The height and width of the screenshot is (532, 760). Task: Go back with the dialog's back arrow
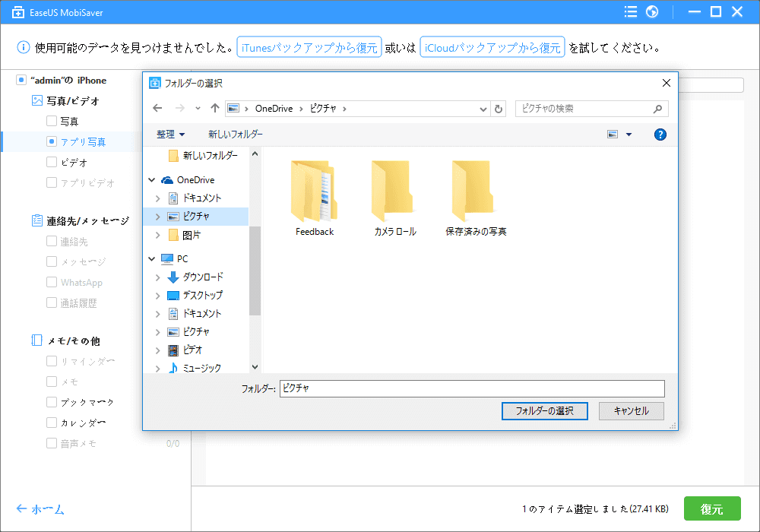tap(157, 108)
